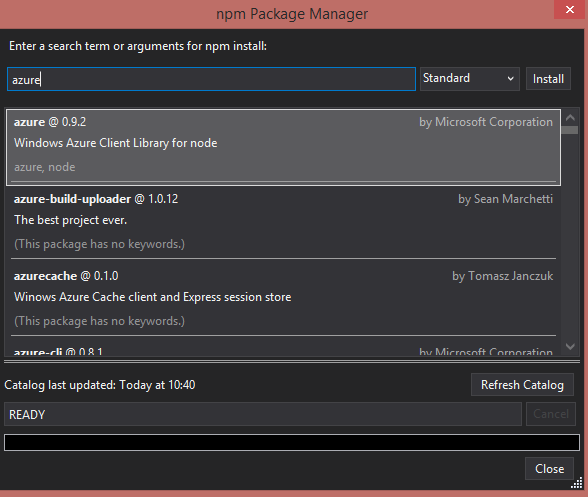This screenshot has width=588, height=497.
Task: Select the azure-build-uploader package entry
Action: click(x=284, y=222)
